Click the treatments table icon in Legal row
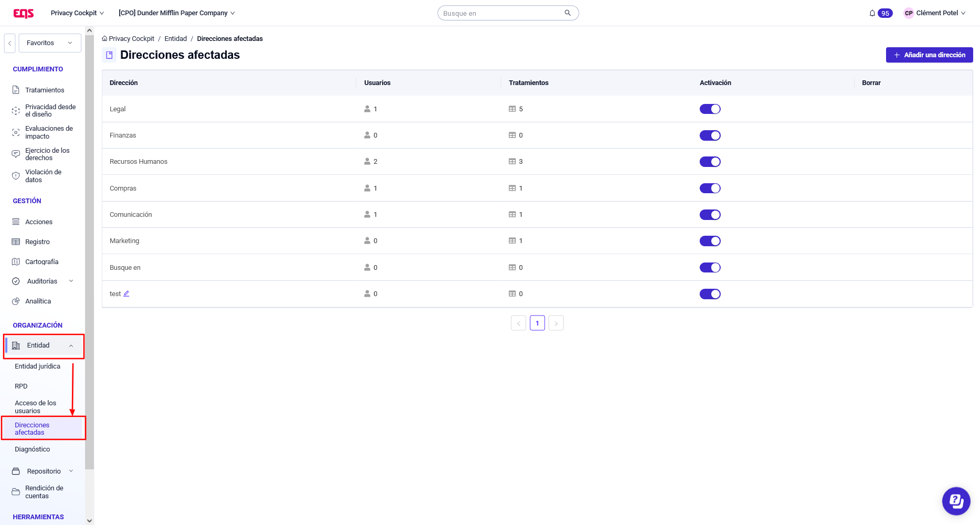Viewport: 980px width, 525px height. [512, 109]
